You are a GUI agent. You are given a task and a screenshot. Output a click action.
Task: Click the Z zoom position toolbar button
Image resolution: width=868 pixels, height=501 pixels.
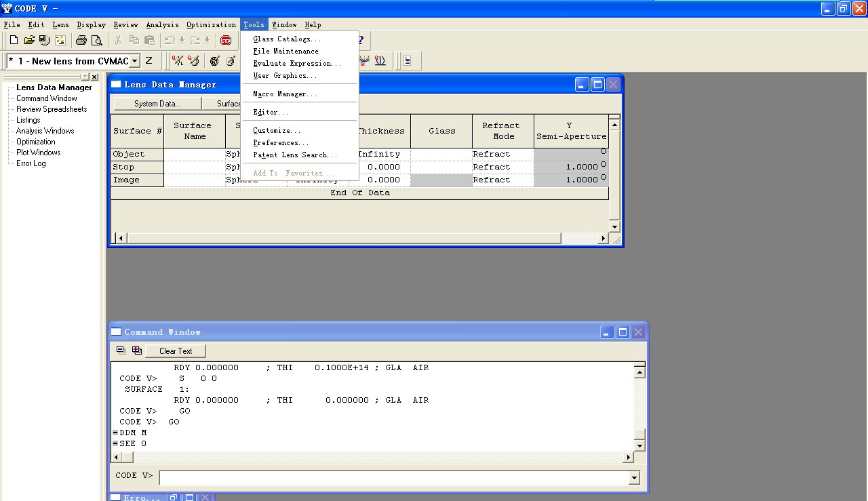(149, 61)
